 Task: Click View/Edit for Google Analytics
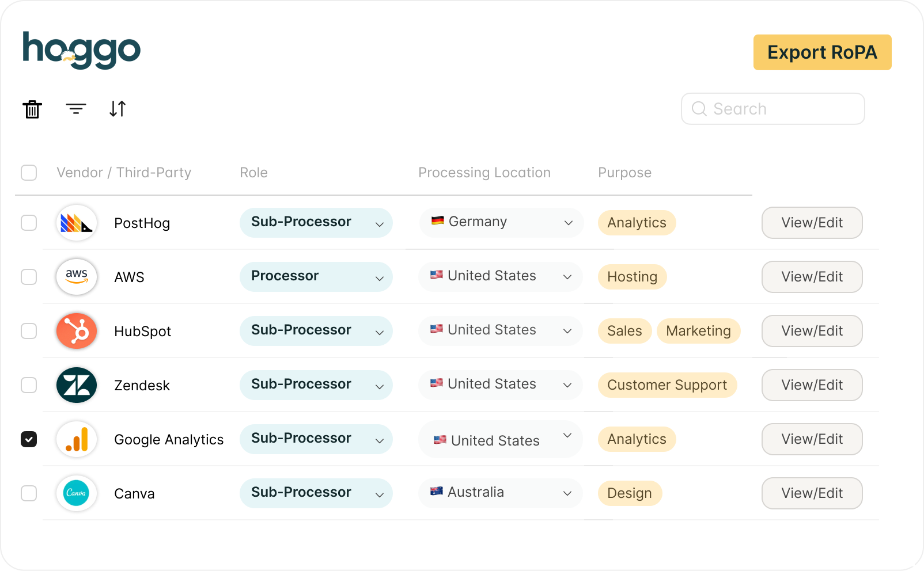(x=812, y=439)
